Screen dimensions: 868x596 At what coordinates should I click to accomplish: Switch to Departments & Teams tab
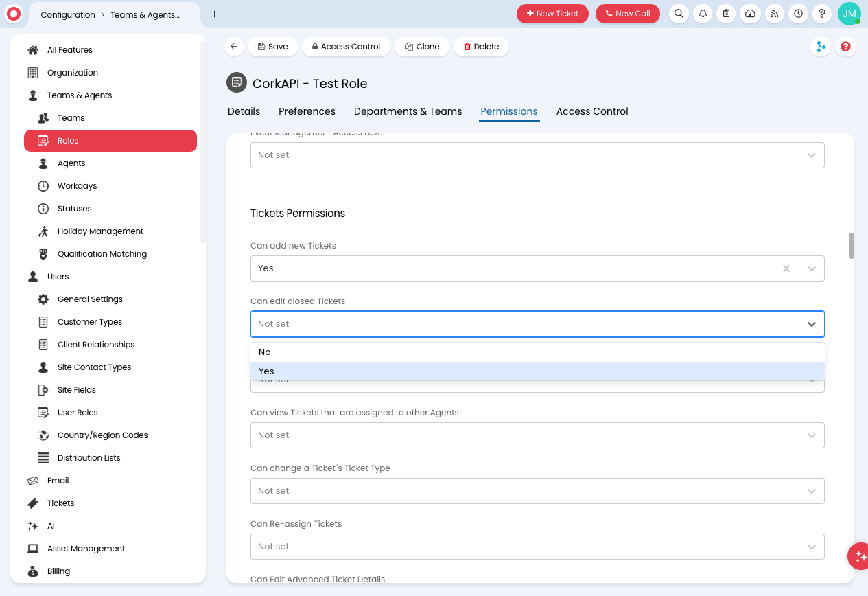tap(408, 111)
